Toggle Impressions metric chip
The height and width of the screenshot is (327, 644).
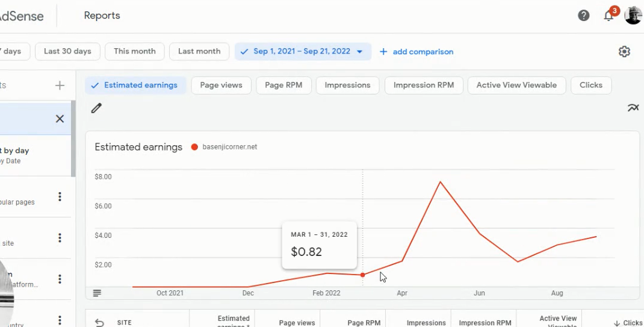pyautogui.click(x=347, y=85)
